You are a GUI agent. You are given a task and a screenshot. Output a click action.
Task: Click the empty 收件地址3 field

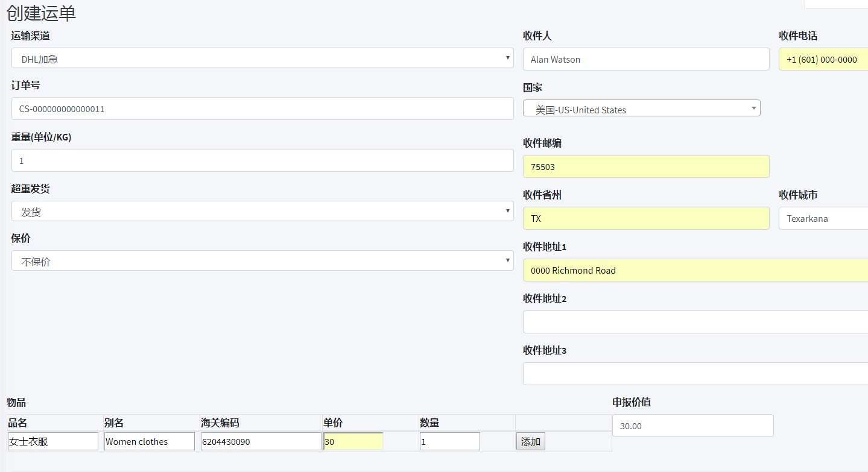click(x=695, y=374)
